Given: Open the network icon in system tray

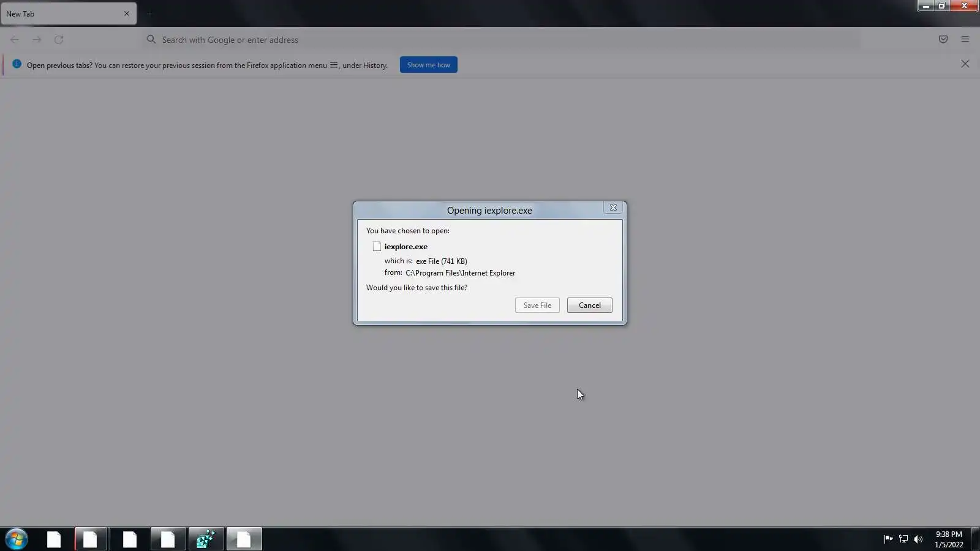Looking at the screenshot, I should (x=903, y=539).
